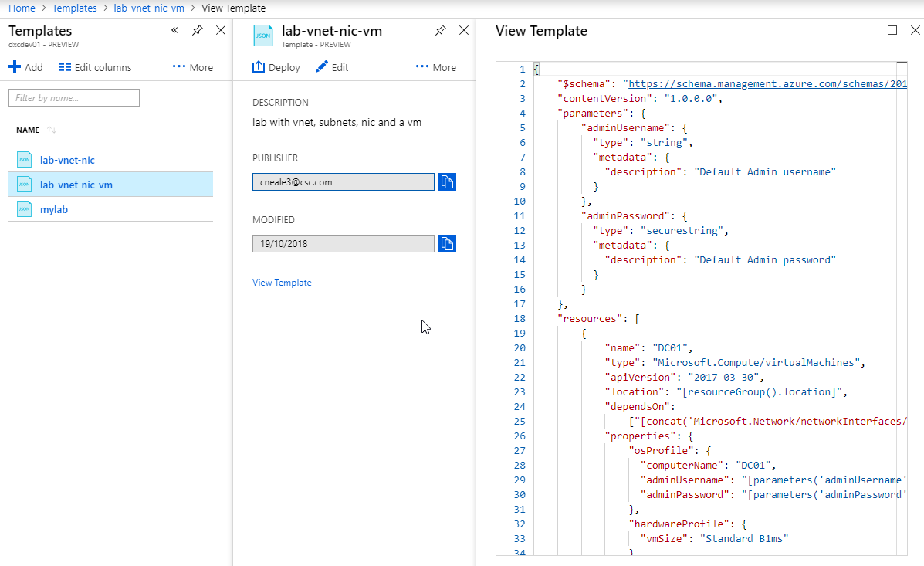Screen dimensions: 924x566
Task: Click the JSON icon beside lab-vnet-nic
Action: tap(24, 160)
